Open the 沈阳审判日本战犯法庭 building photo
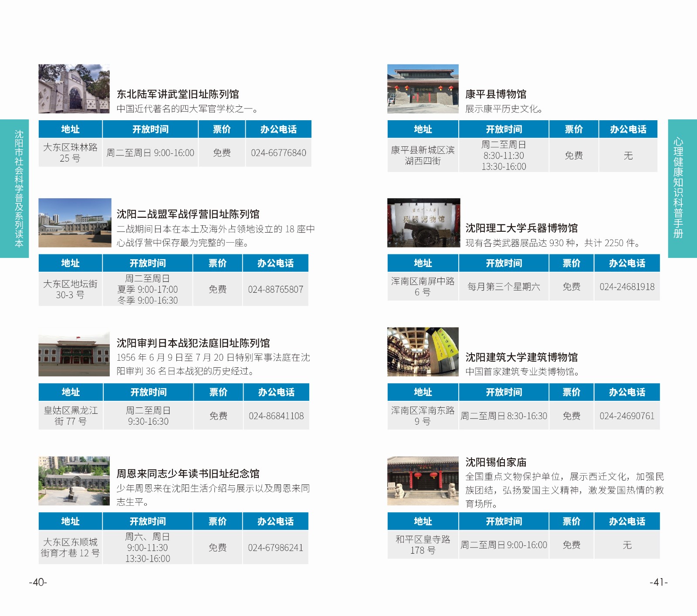Viewport: 697px width, 616px height. pos(74,352)
